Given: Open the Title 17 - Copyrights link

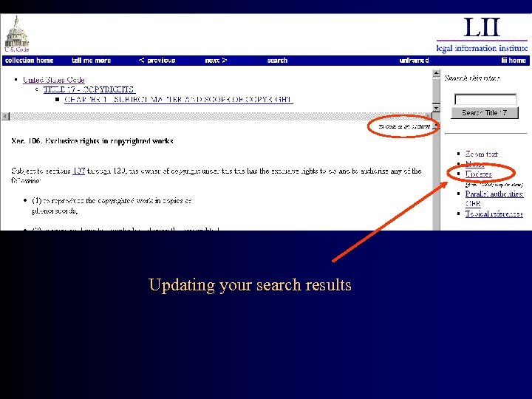Looking at the screenshot, I should (89, 89).
